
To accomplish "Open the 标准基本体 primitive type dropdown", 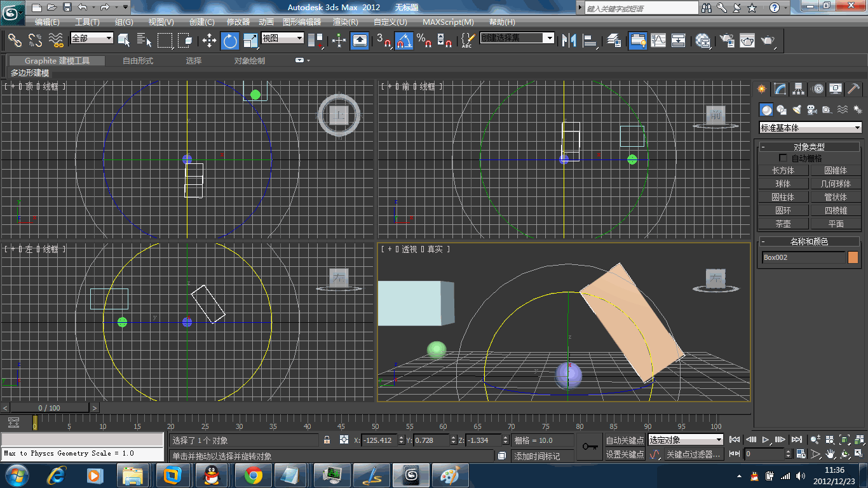I will coord(811,128).
